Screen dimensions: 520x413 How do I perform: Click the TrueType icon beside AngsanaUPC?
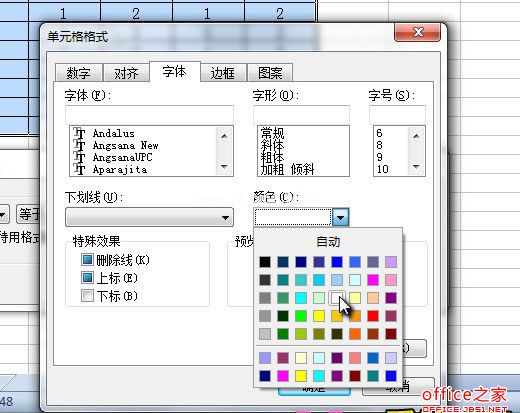tap(79, 157)
